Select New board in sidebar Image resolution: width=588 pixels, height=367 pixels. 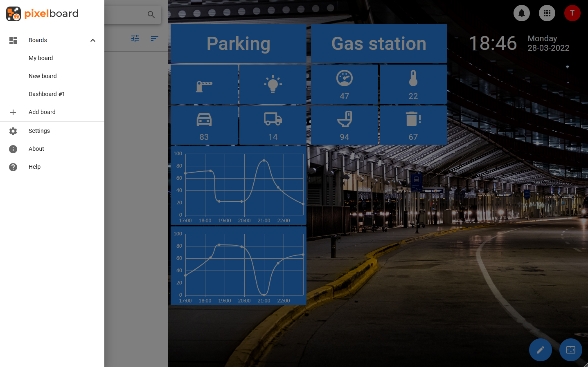[43, 76]
